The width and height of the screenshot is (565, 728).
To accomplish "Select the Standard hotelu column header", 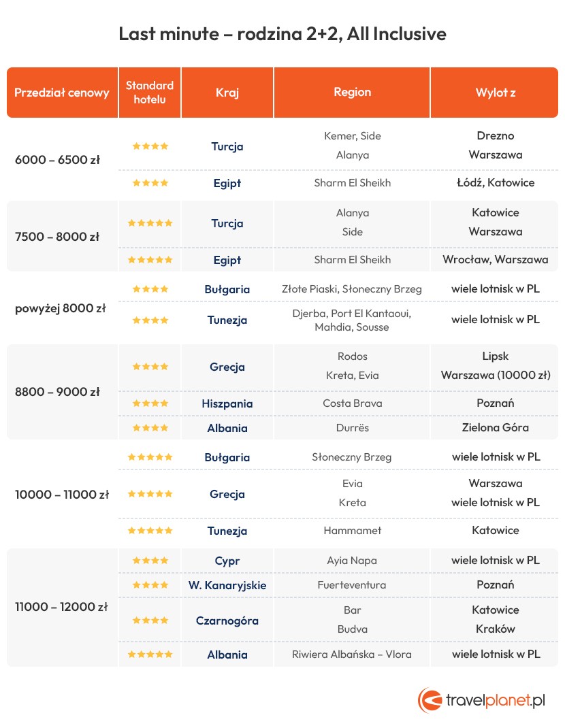I will pyautogui.click(x=150, y=93).
